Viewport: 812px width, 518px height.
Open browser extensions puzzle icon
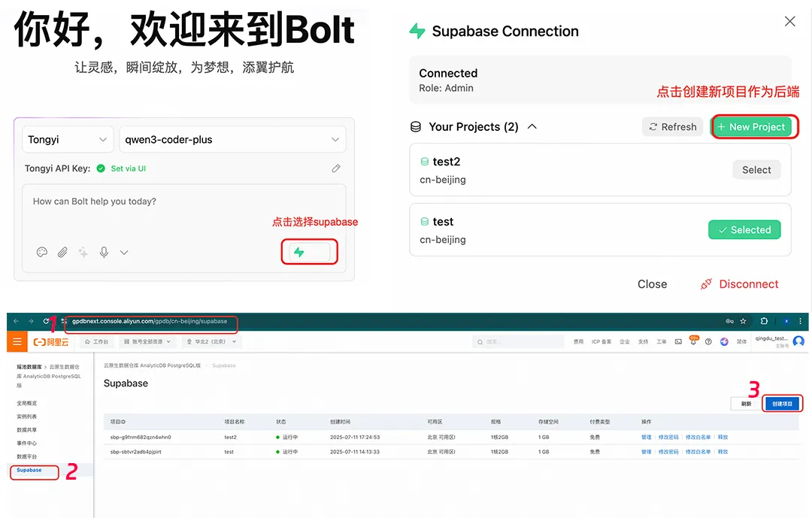(764, 321)
